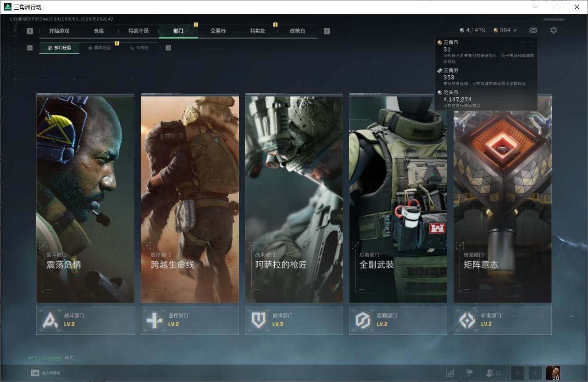Viewport: 588px width, 382px height.
Task: Open the 矩阵意志 mission card
Action: point(503,198)
